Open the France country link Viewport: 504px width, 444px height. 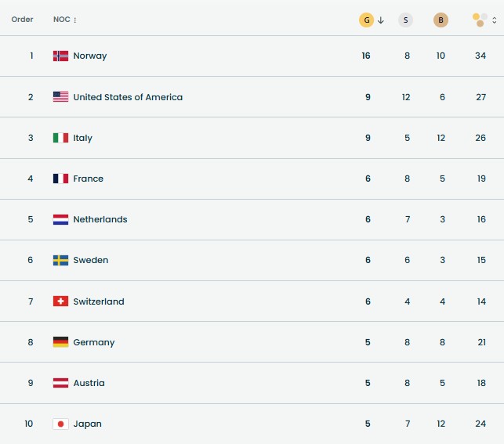[88, 179]
